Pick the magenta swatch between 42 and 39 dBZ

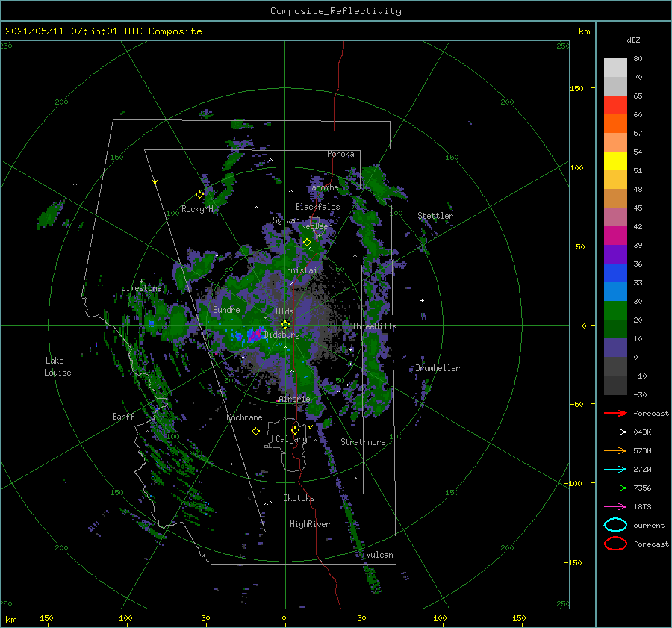coord(615,236)
